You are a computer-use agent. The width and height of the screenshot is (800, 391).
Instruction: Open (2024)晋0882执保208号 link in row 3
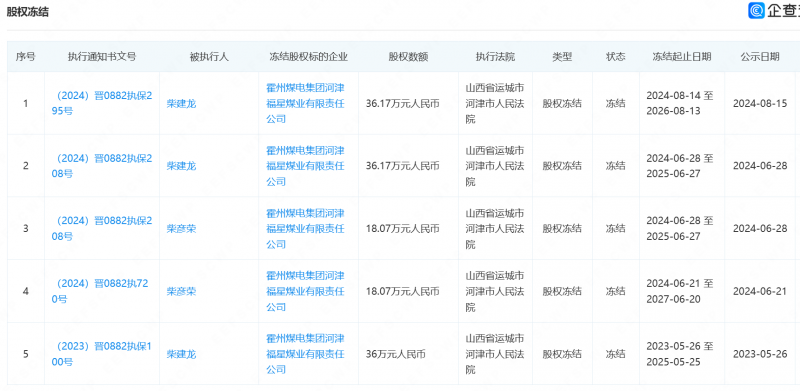[x=103, y=229]
